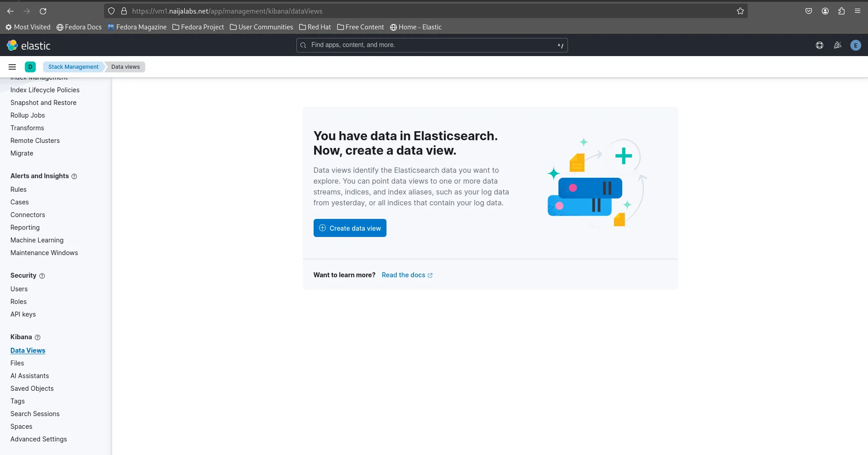Image resolution: width=868 pixels, height=455 pixels.
Task: Open Transforms in sidebar
Action: tap(27, 128)
